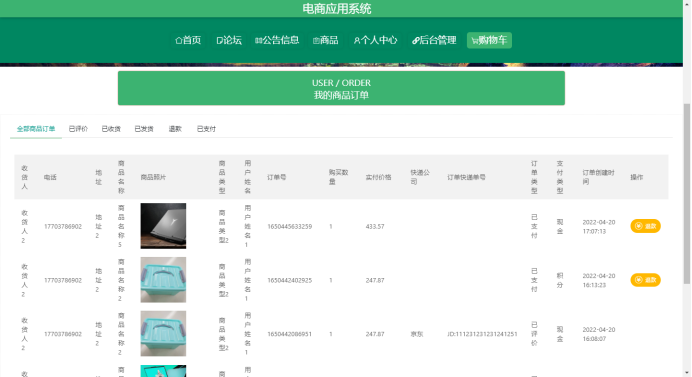Refund order 1650445633259 with 退款 button

click(645, 226)
